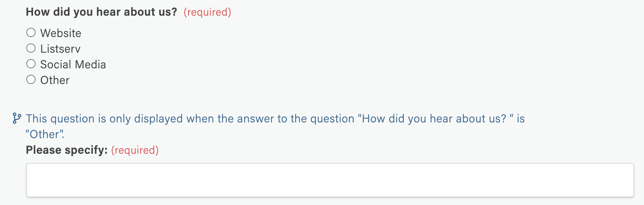
Task: Click the Social Media label text
Action: click(x=73, y=64)
